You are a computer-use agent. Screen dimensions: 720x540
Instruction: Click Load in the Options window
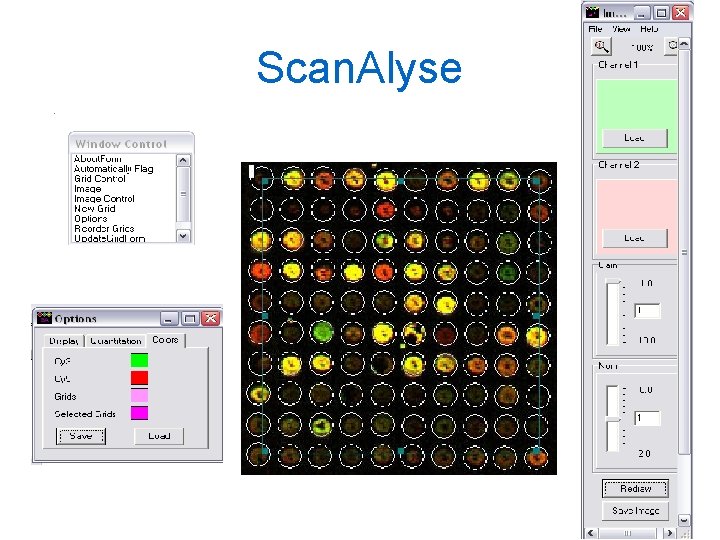pyautogui.click(x=159, y=436)
